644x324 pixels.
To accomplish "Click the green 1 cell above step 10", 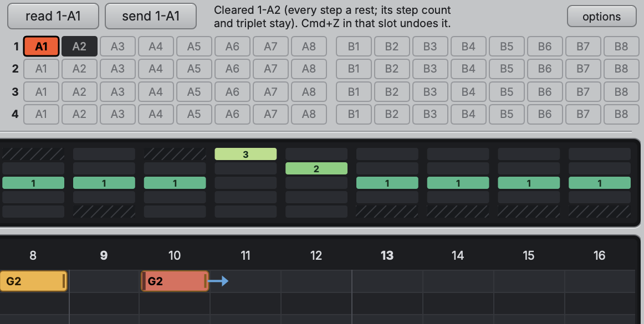I will pos(175,183).
